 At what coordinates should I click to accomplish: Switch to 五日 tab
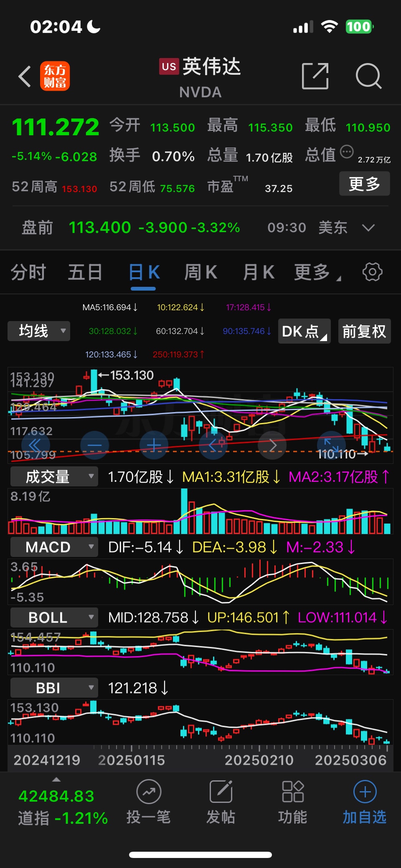[x=85, y=272]
